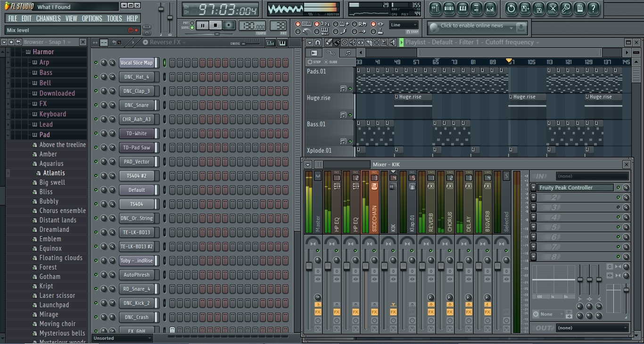Screen dimensions: 644x344
Task: Pick the zoom tool in Playlist toolbar
Action: coord(385,42)
